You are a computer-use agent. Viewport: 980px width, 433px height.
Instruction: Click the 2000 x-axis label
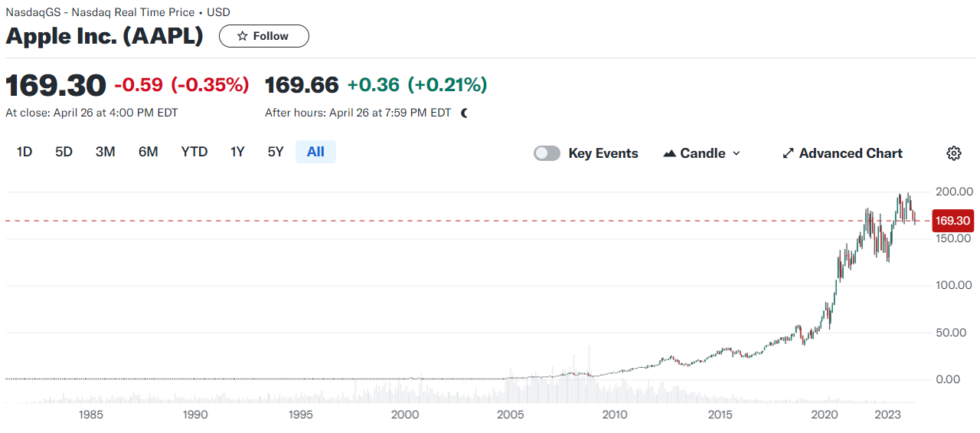point(405,415)
